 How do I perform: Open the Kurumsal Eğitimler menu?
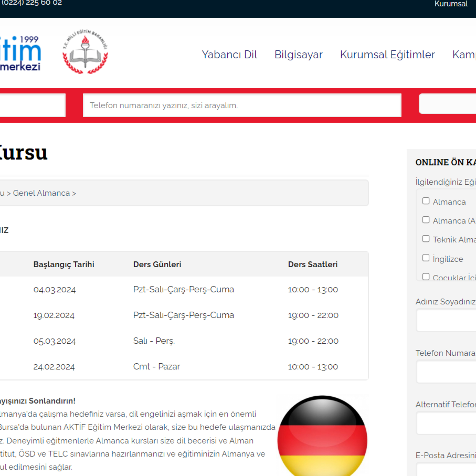387,55
